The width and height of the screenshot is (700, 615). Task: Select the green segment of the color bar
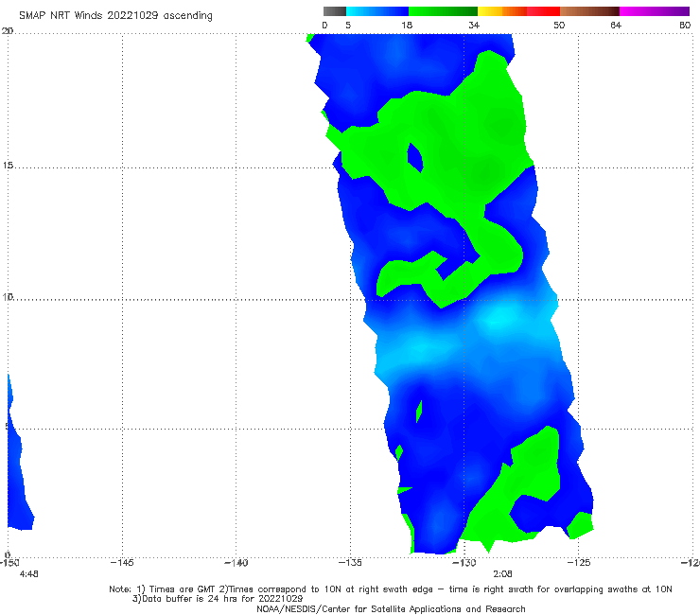click(443, 11)
